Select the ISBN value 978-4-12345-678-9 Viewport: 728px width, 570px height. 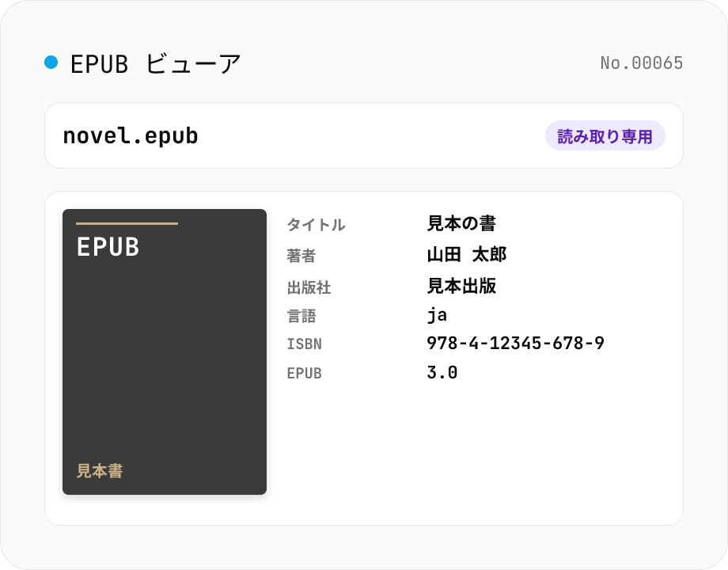pyautogui.click(x=515, y=344)
